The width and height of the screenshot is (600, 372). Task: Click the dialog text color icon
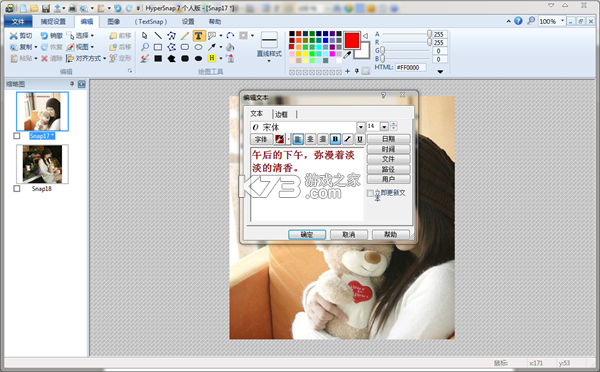[279, 139]
